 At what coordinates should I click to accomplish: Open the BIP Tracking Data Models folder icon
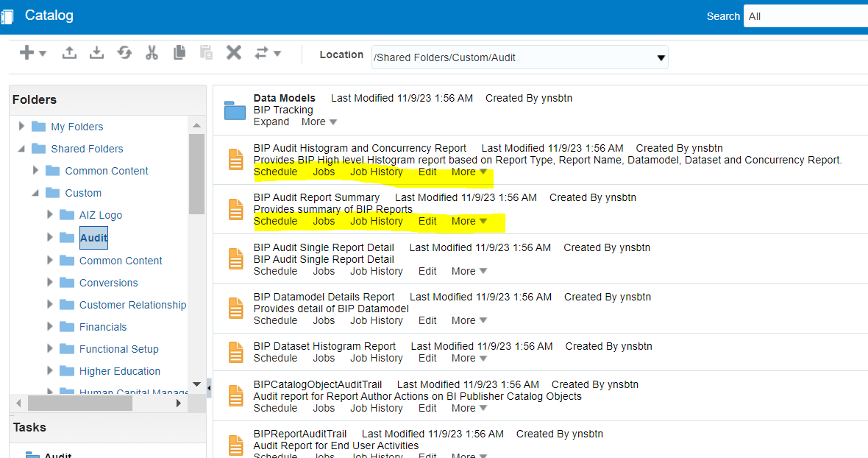pos(234,111)
